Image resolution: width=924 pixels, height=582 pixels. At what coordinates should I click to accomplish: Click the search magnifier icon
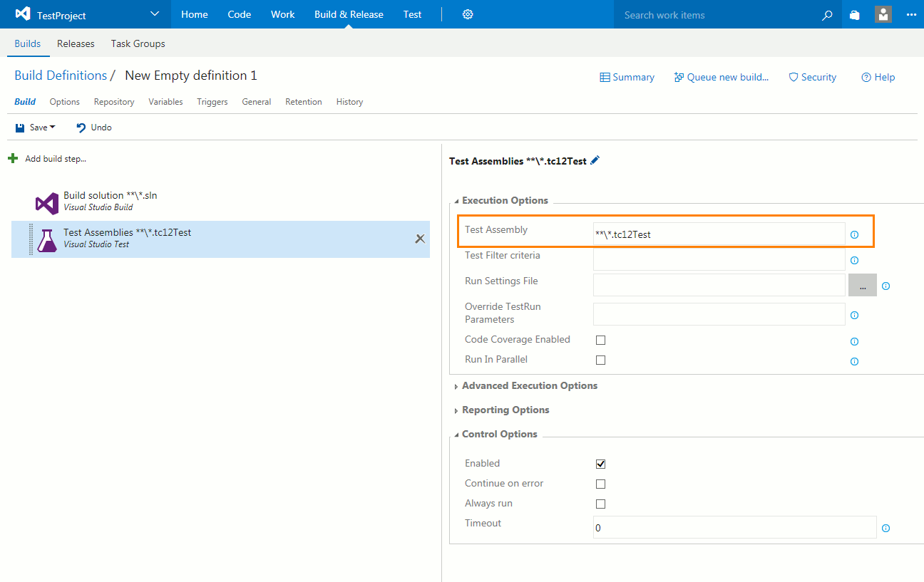point(827,15)
